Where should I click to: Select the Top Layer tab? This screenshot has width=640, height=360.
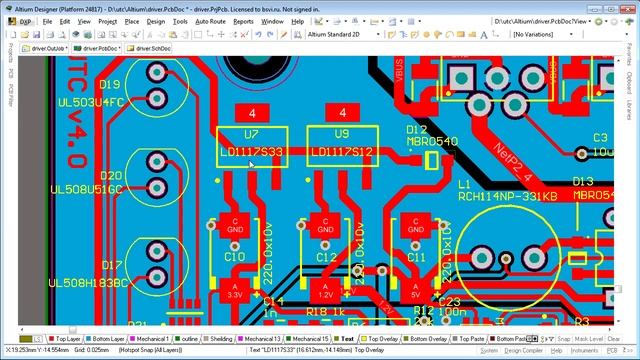click(64, 339)
